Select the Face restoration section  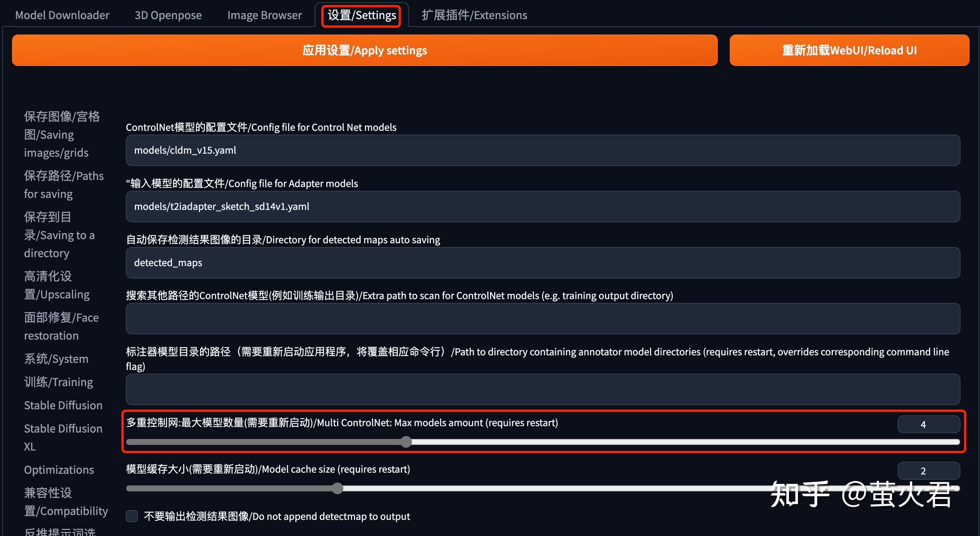pyautogui.click(x=61, y=326)
